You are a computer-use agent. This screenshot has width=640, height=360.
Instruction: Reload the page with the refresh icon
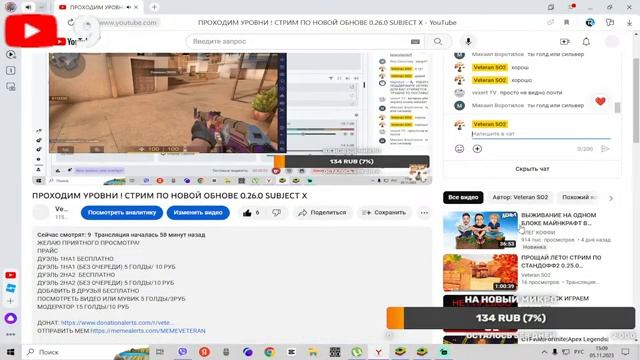(71, 22)
